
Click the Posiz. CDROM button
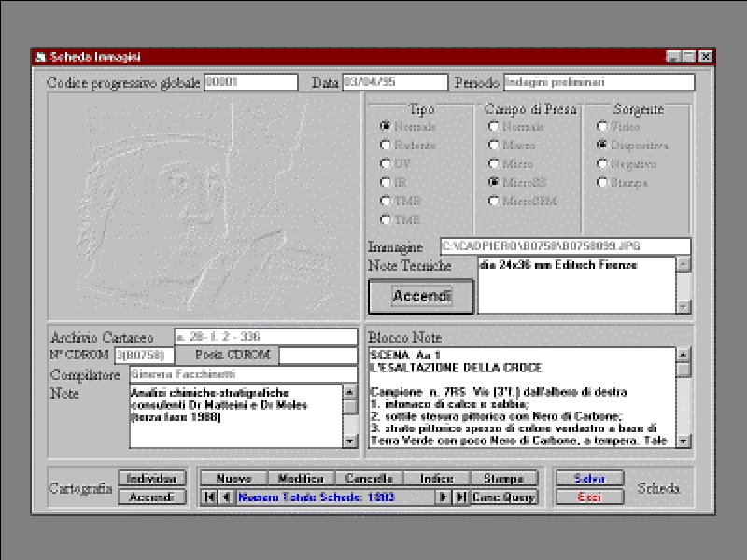click(x=227, y=356)
